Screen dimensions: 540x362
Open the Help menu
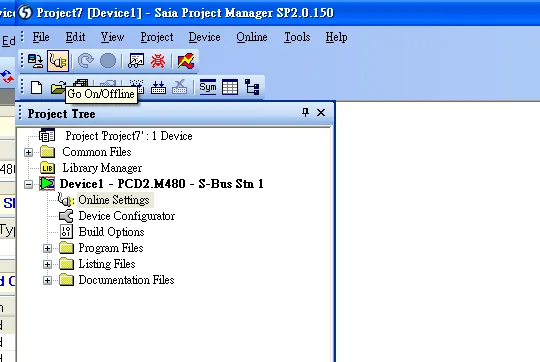336,37
